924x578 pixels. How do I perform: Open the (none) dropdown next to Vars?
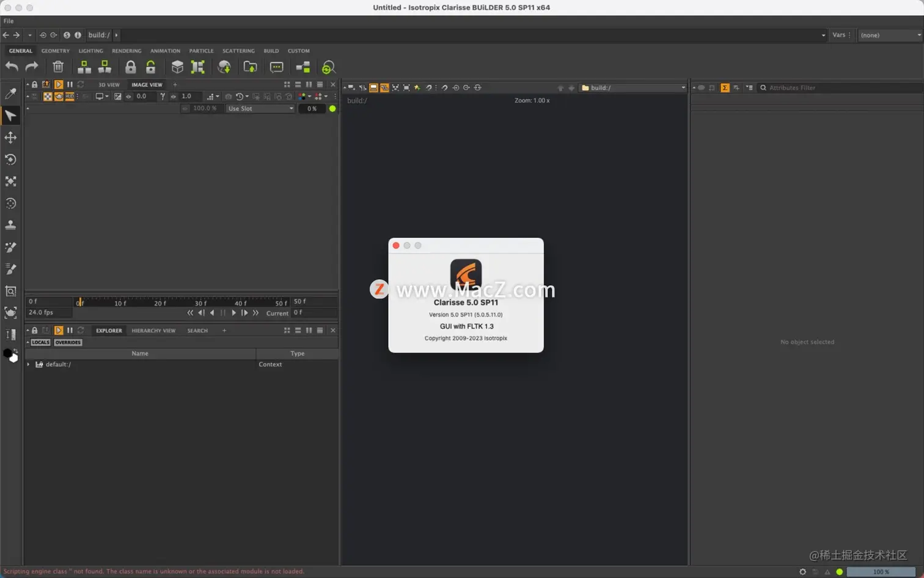(890, 35)
